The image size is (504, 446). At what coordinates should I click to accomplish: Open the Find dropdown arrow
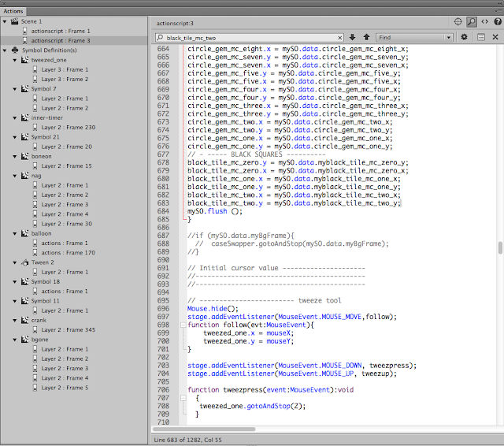[x=448, y=38]
